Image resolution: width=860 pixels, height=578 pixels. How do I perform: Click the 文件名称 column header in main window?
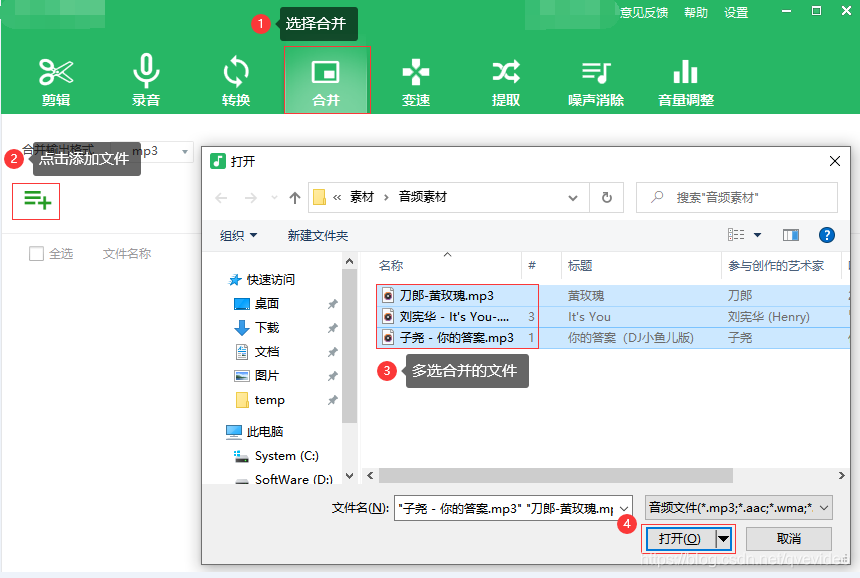[127, 253]
